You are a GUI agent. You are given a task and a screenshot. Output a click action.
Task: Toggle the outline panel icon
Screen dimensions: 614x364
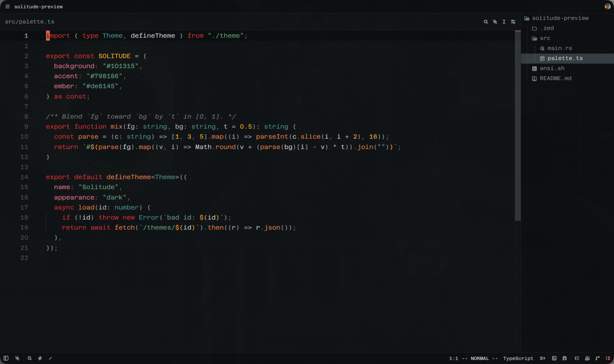coord(577,358)
